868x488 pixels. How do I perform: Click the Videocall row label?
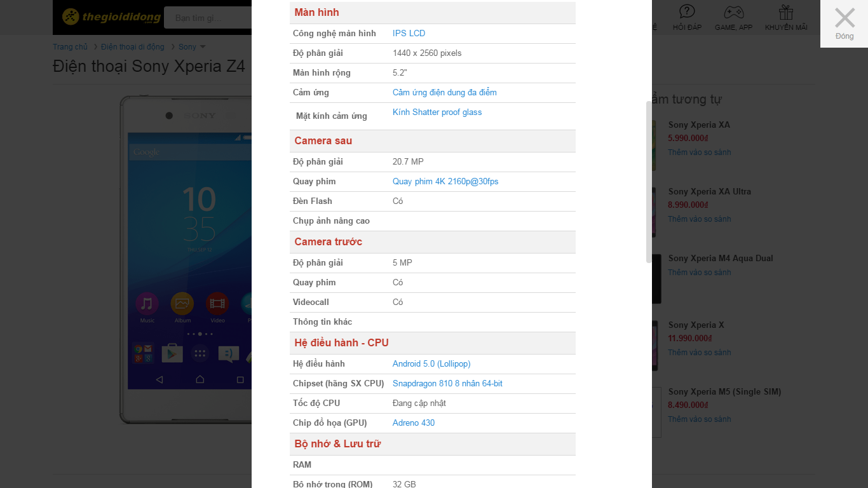pos(311,302)
